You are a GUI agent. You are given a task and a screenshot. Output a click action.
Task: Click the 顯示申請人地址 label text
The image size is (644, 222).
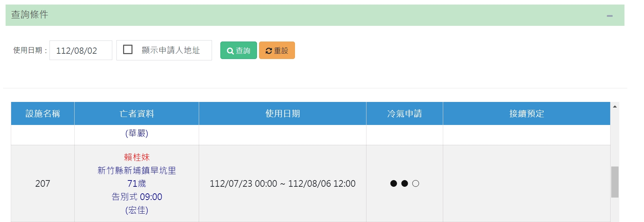coord(171,50)
